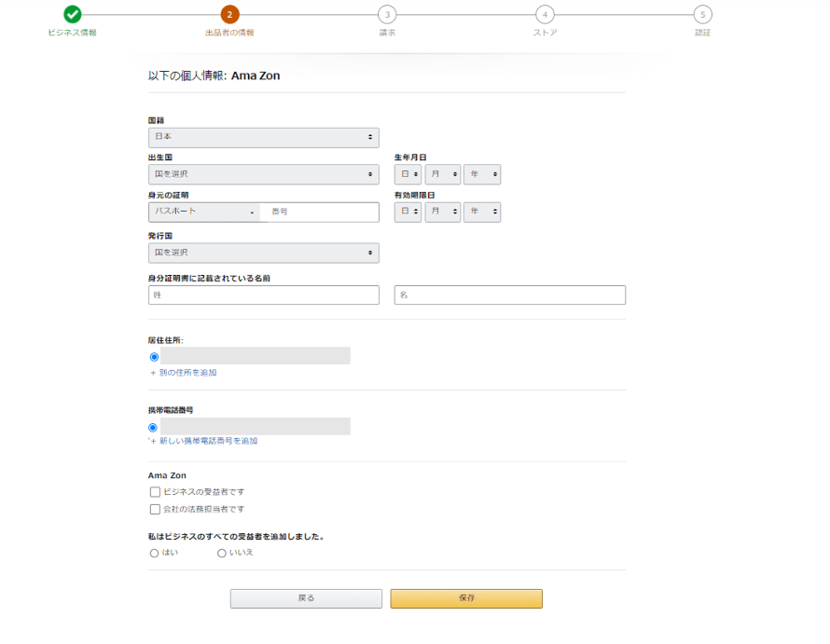Screen dimensions: 830x644
Task: Expand the 出生国 country of birth dropdown
Action: click(x=263, y=174)
